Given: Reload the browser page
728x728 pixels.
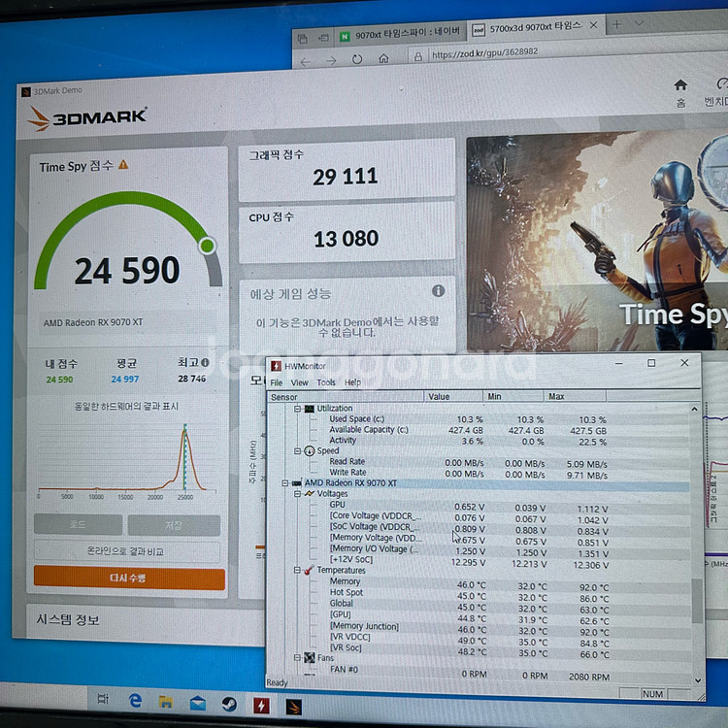Looking at the screenshot, I should [357, 59].
